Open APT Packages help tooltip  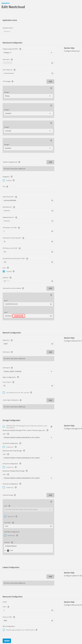point(12,81)
